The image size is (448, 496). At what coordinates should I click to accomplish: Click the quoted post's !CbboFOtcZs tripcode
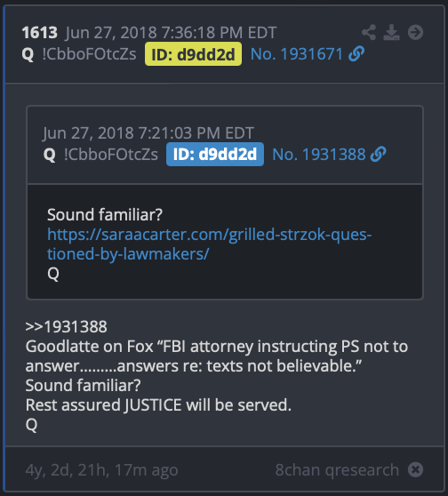point(111,155)
